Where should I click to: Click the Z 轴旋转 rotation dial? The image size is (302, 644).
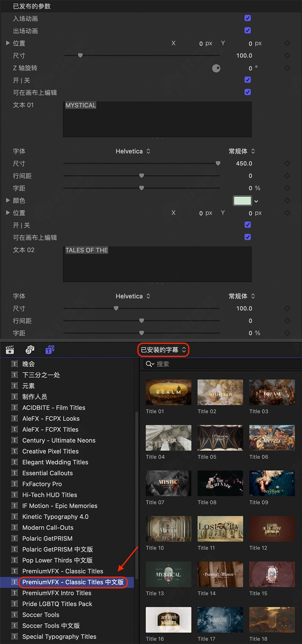(x=216, y=68)
